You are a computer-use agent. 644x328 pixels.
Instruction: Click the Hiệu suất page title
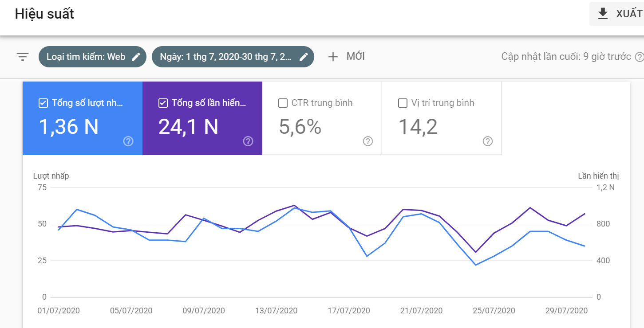(44, 14)
